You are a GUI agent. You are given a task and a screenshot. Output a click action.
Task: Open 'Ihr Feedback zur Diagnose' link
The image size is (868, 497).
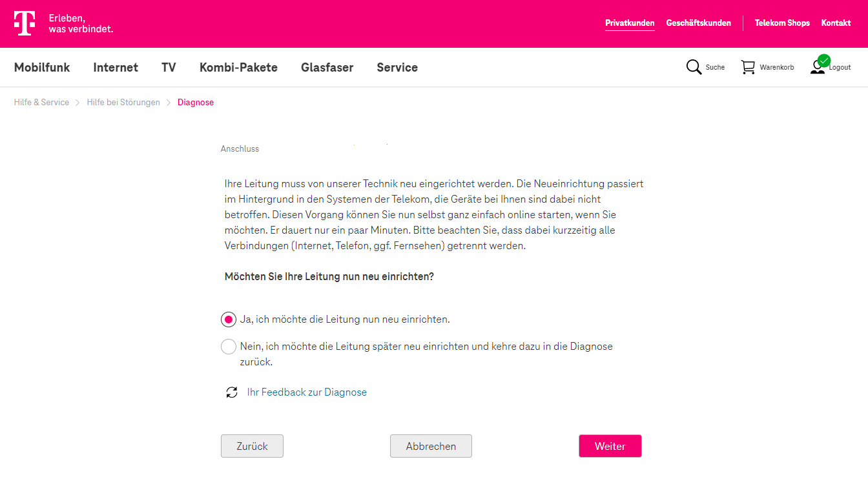tap(307, 392)
